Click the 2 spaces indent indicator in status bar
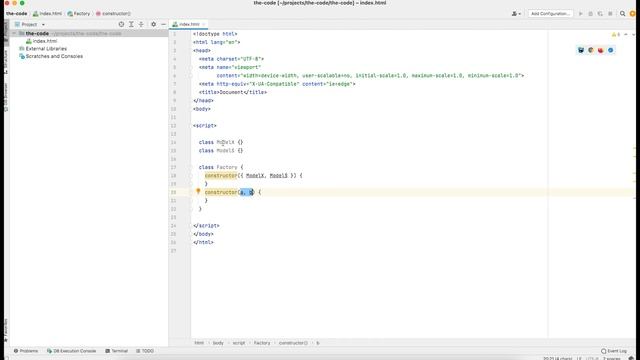Viewport: 640px width, 360px height. (x=612, y=358)
